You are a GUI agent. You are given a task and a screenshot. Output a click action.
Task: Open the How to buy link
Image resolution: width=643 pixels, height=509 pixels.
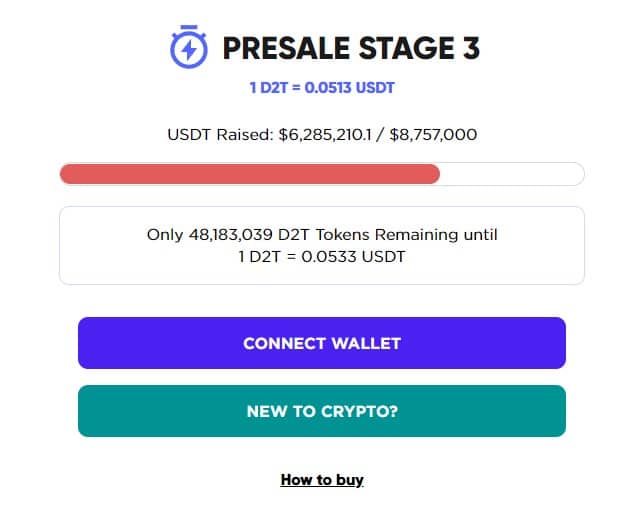pyautogui.click(x=322, y=479)
